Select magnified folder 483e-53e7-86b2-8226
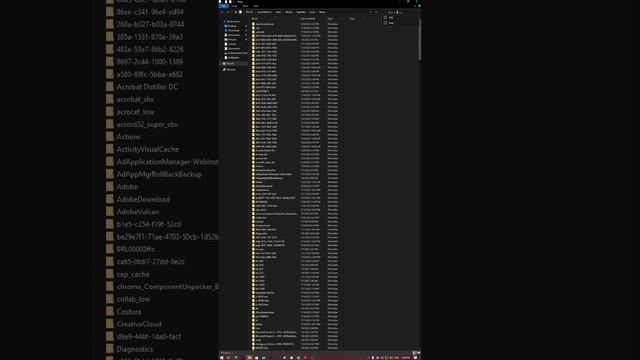640x360 pixels. click(150, 49)
